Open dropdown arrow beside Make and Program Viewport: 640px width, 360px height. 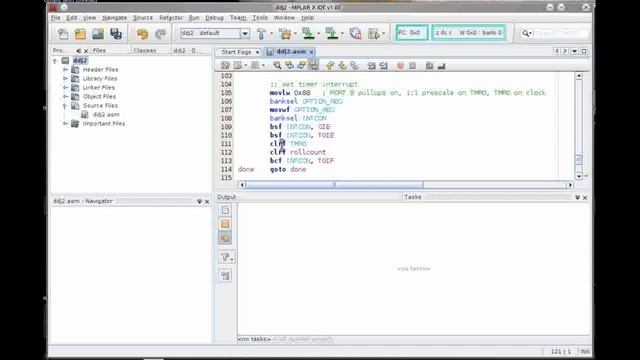(318, 33)
